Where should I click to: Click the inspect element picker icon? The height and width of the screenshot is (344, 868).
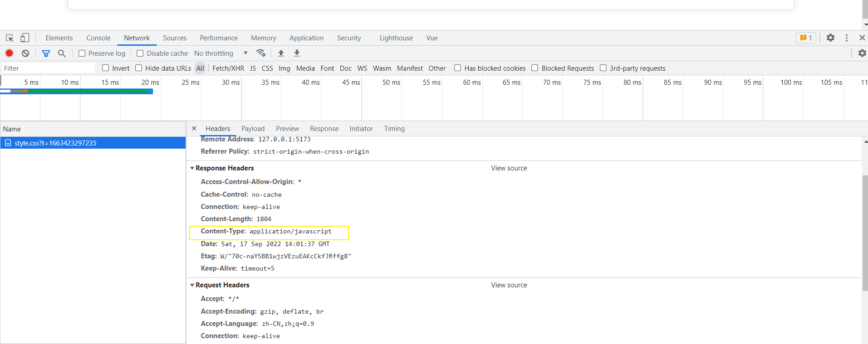[10, 38]
